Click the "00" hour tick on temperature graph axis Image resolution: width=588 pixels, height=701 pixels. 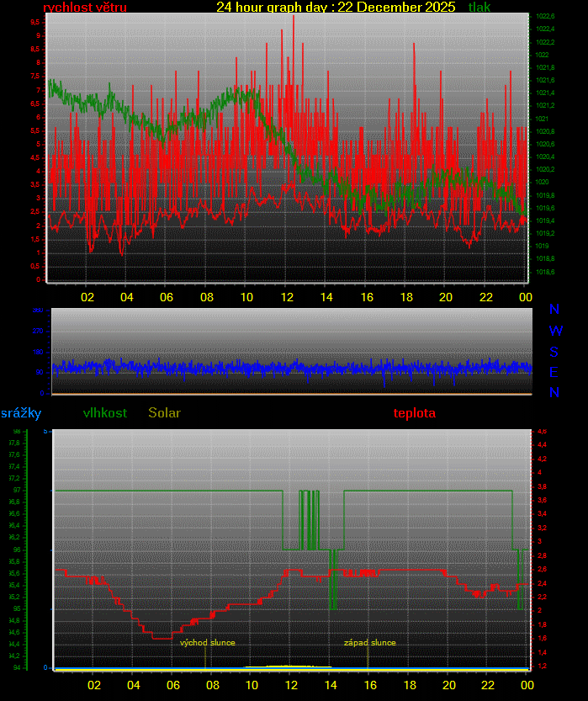(528, 684)
